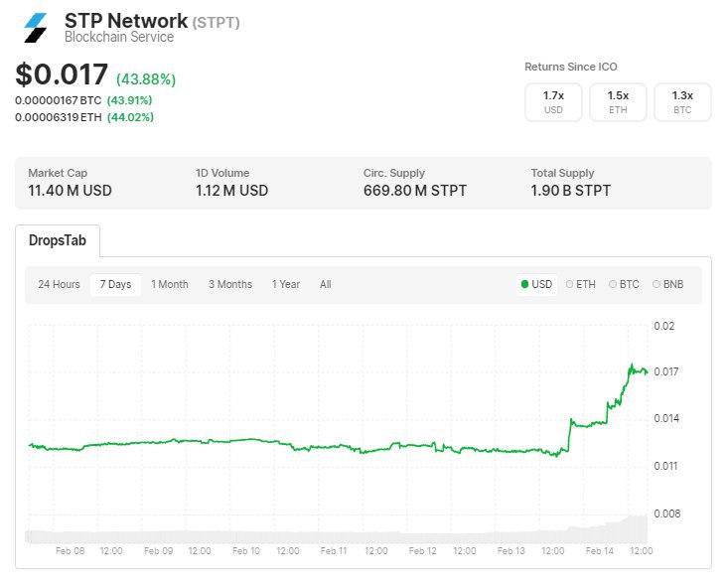Click the 0.017 y-axis label
This screenshot has width=728, height=588.
click(x=666, y=371)
